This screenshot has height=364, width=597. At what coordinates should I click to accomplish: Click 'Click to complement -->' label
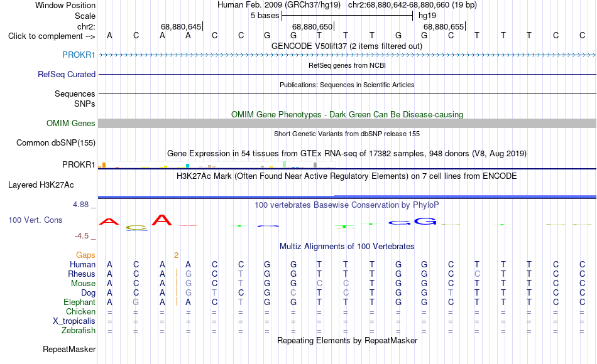click(x=52, y=36)
